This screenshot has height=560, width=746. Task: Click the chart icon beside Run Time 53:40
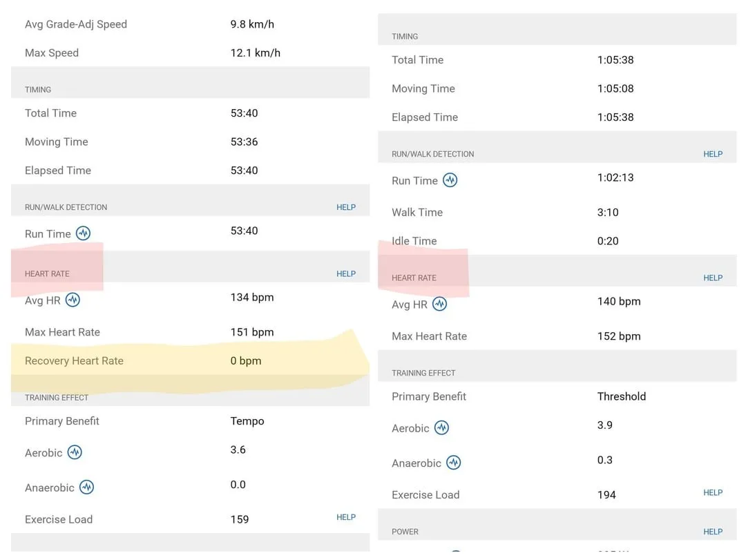tap(83, 233)
